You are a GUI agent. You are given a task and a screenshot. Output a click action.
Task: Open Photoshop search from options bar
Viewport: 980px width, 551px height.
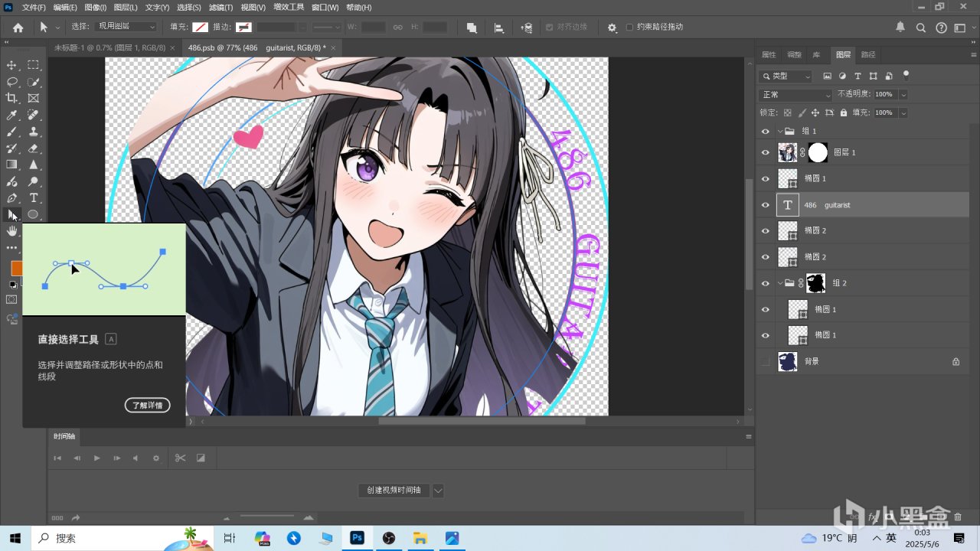click(921, 28)
